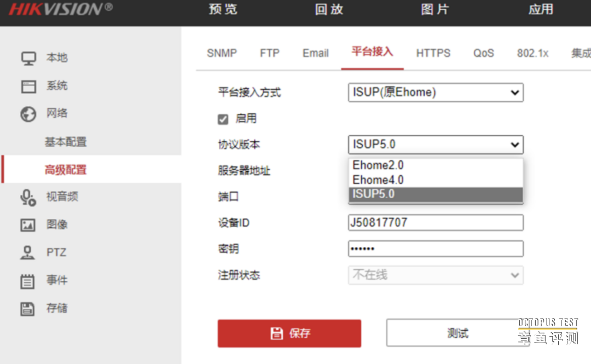Screen dimensions: 591x364
Task: Open the Email settings tab
Action: click(x=315, y=53)
